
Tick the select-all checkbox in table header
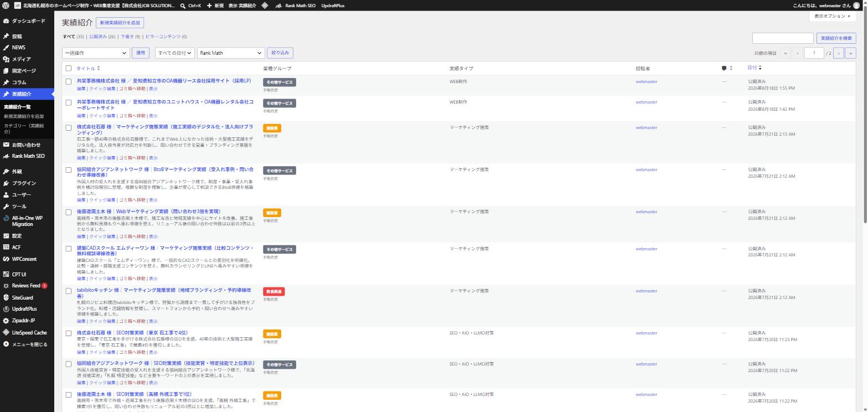[69, 68]
